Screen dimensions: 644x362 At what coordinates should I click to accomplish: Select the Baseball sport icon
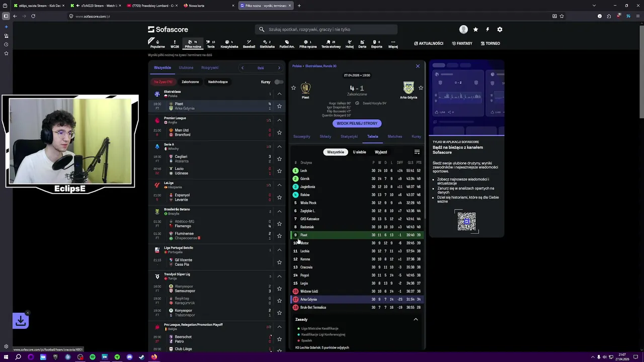(249, 44)
